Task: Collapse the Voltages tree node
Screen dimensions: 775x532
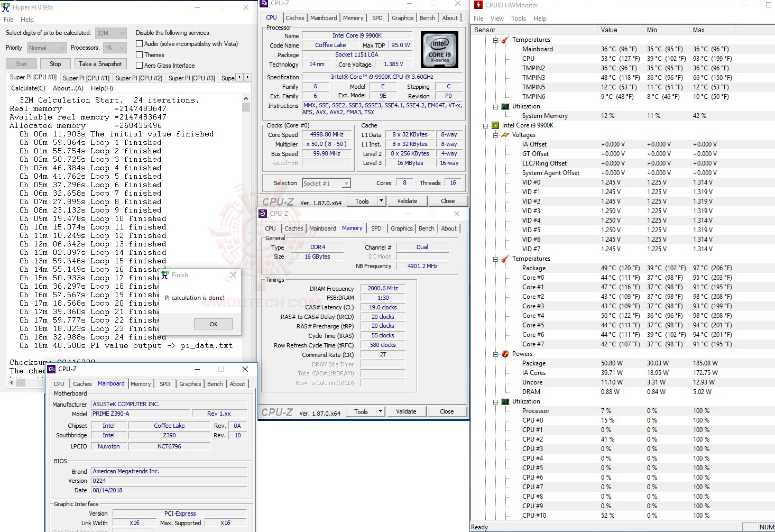Action: pyautogui.click(x=495, y=135)
